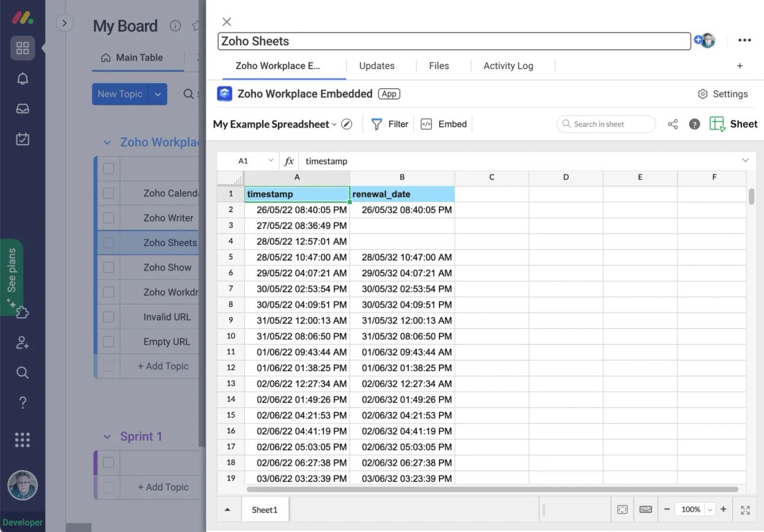Tick the Sprint 1 group header checkbox
This screenshot has height=532, width=764.
click(108, 463)
